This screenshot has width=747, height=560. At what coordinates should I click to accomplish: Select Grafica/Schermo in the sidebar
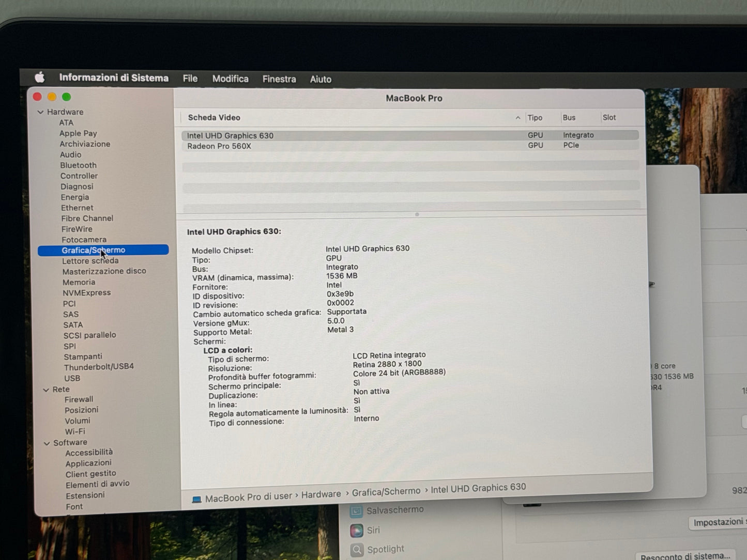pos(103,250)
